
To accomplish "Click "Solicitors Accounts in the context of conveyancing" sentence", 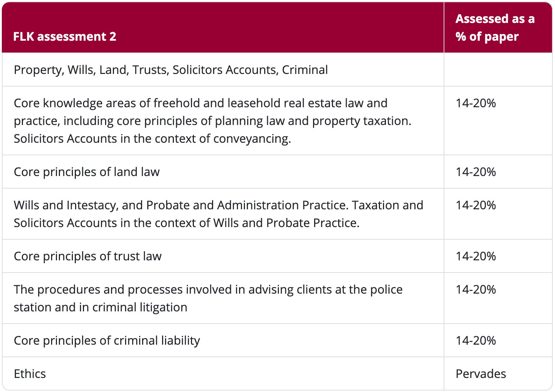I will (152, 139).
